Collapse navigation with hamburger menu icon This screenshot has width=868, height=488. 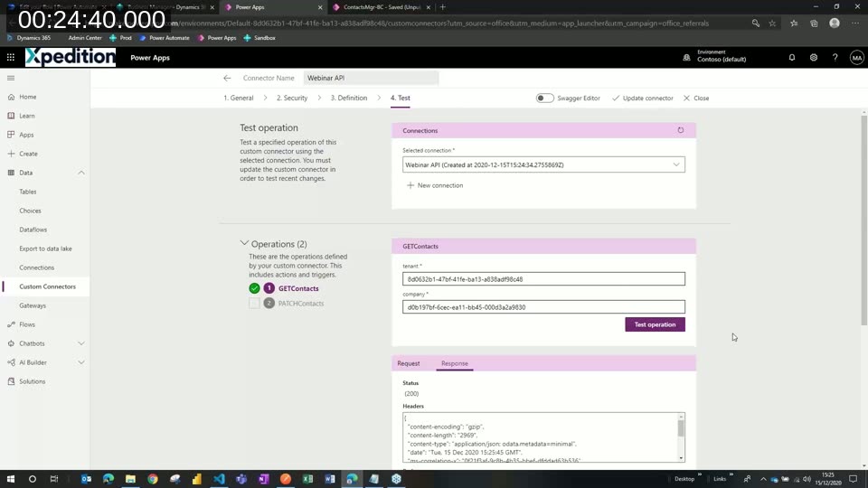[11, 78]
